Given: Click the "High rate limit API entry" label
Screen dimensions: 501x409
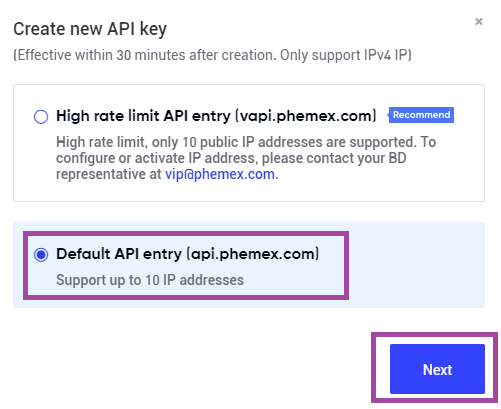Looking at the screenshot, I should (x=143, y=116).
